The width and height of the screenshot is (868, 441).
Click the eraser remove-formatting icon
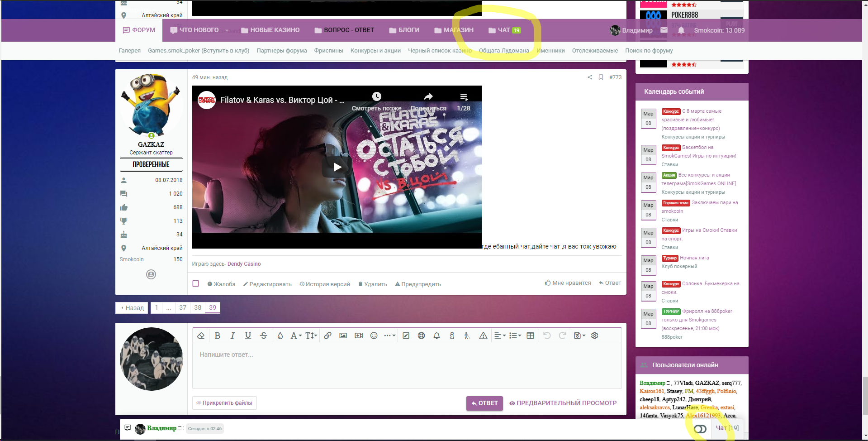[x=201, y=336]
